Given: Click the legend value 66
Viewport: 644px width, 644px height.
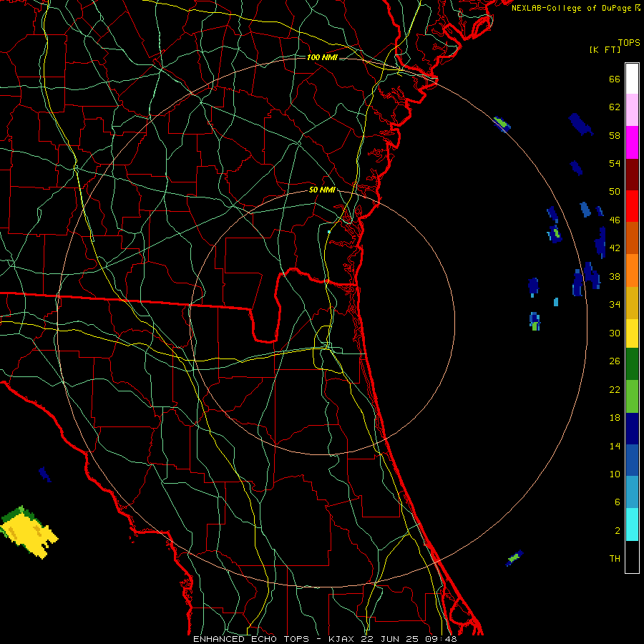Looking at the screenshot, I should point(615,79).
